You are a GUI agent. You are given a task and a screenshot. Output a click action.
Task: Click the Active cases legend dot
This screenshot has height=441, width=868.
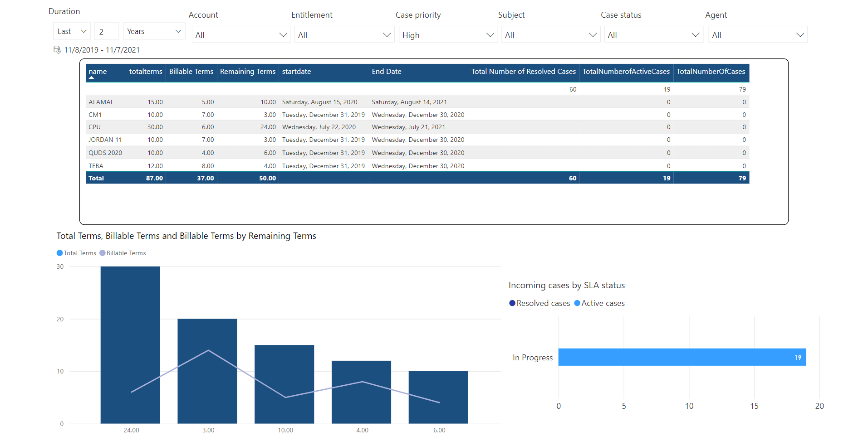click(x=577, y=303)
